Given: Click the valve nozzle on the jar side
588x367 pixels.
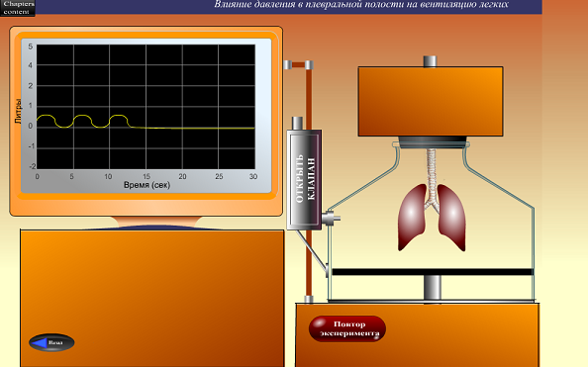Looking at the screenshot, I should coord(332,218).
